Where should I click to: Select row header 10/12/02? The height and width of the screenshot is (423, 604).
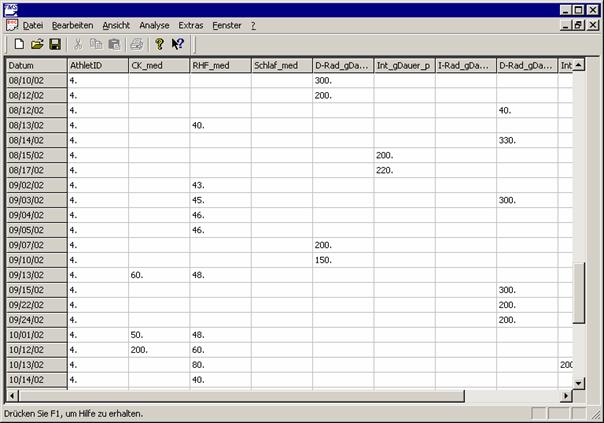pyautogui.click(x=37, y=350)
